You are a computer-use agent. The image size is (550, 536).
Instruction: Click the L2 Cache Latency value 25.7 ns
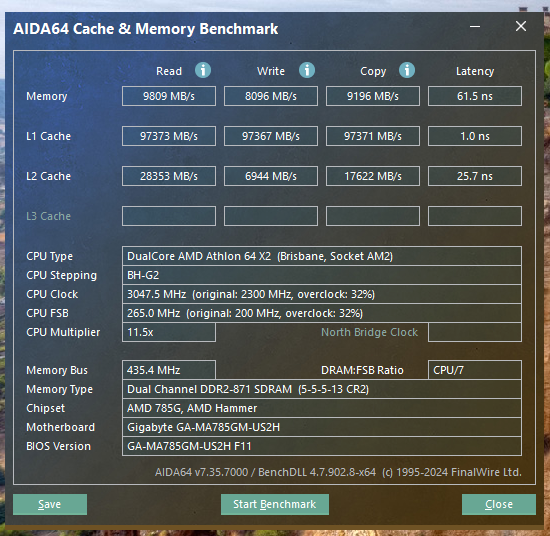pos(475,176)
